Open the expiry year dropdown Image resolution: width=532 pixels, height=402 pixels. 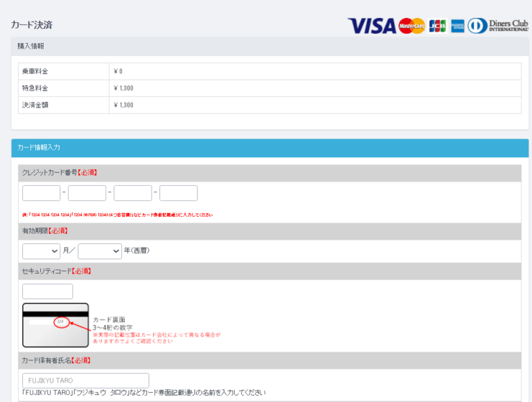100,251
